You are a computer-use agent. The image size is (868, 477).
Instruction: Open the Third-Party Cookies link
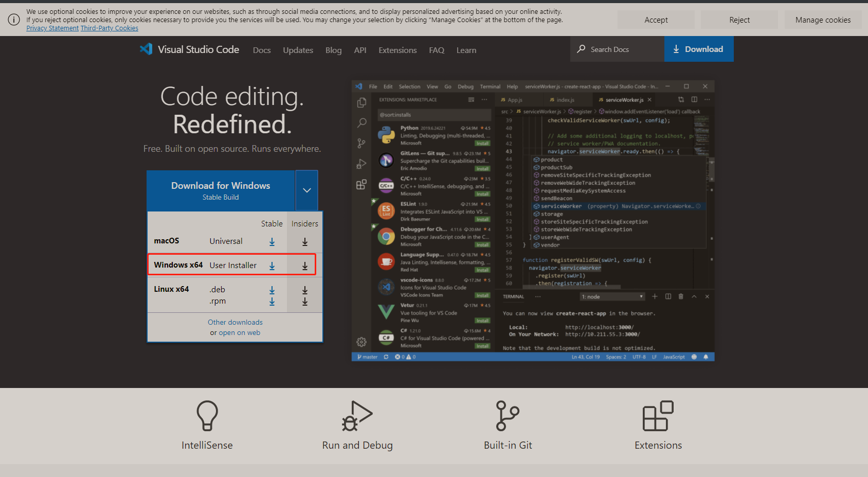coord(110,28)
